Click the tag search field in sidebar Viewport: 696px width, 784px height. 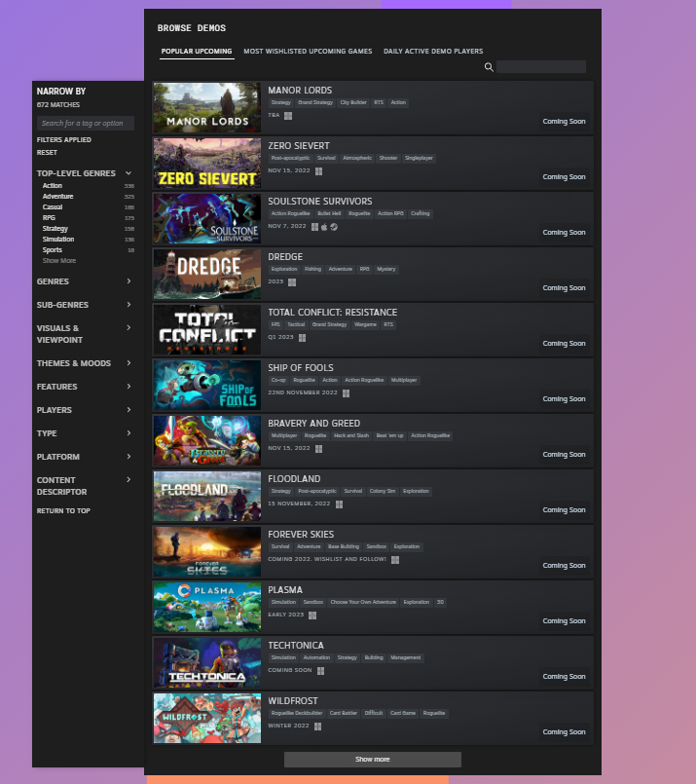click(x=86, y=124)
